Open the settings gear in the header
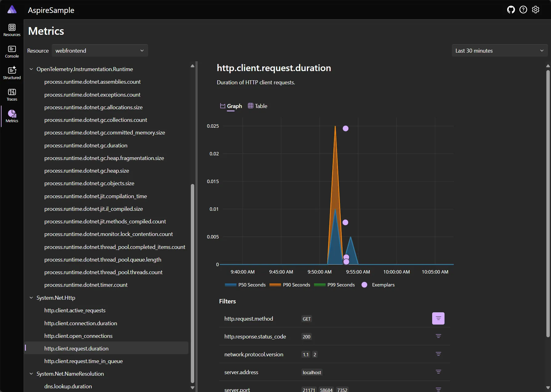The width and height of the screenshot is (551, 392). point(536,10)
